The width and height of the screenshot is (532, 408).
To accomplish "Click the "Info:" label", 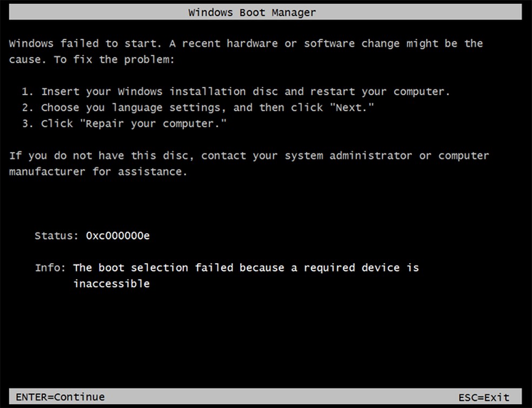I will point(51,267).
